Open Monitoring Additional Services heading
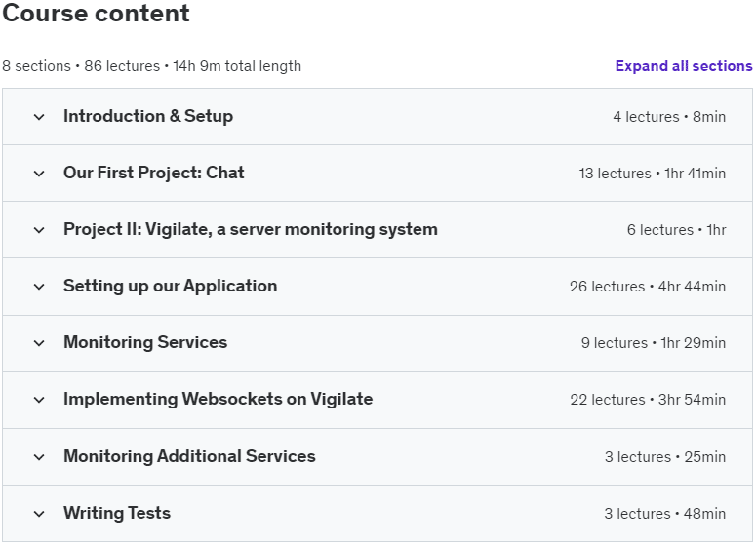 point(189,456)
